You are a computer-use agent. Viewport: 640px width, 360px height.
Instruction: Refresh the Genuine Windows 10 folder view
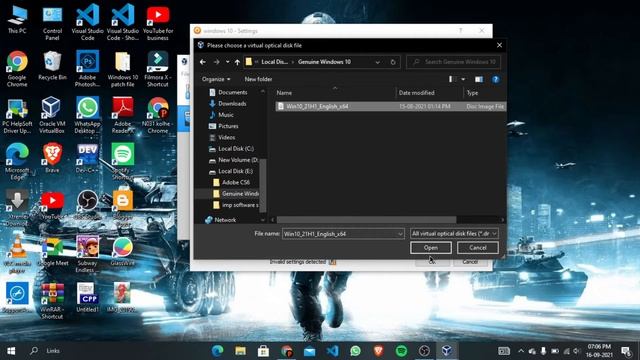[393, 62]
